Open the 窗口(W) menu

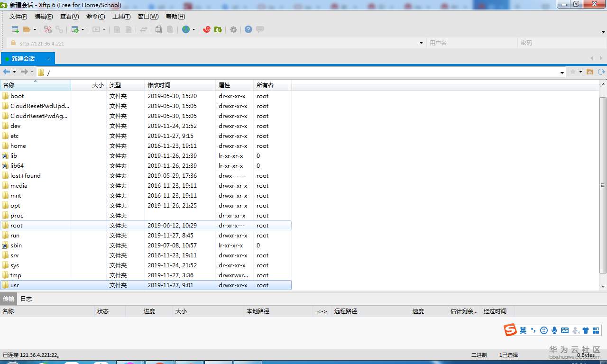[x=148, y=17]
